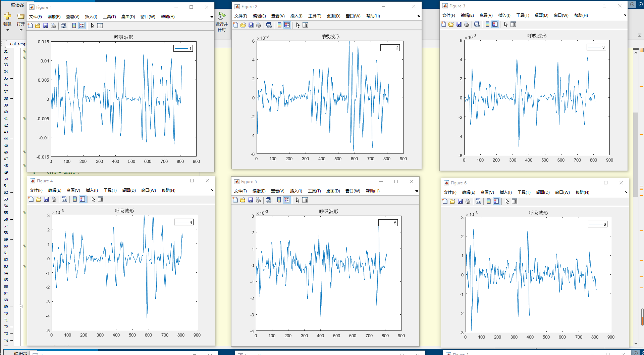Click legend entry 5 in Figure 5 plot
Viewport: 644px width, 355px height.
(388, 223)
